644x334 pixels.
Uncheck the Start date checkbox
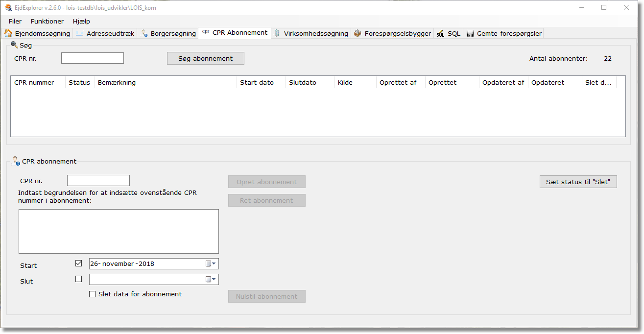click(x=78, y=263)
